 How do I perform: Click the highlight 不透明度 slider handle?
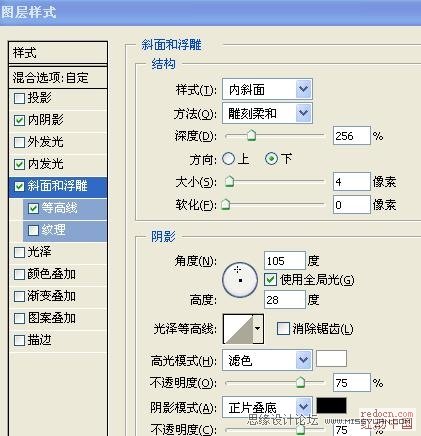click(301, 382)
